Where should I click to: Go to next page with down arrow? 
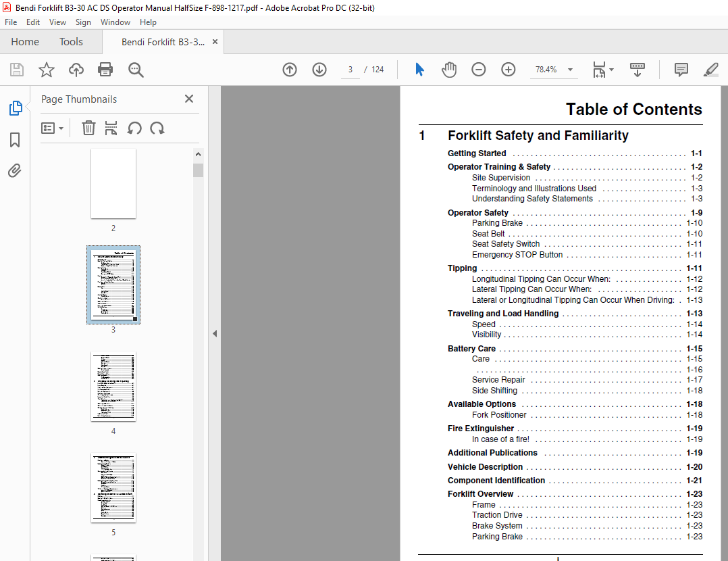[319, 70]
